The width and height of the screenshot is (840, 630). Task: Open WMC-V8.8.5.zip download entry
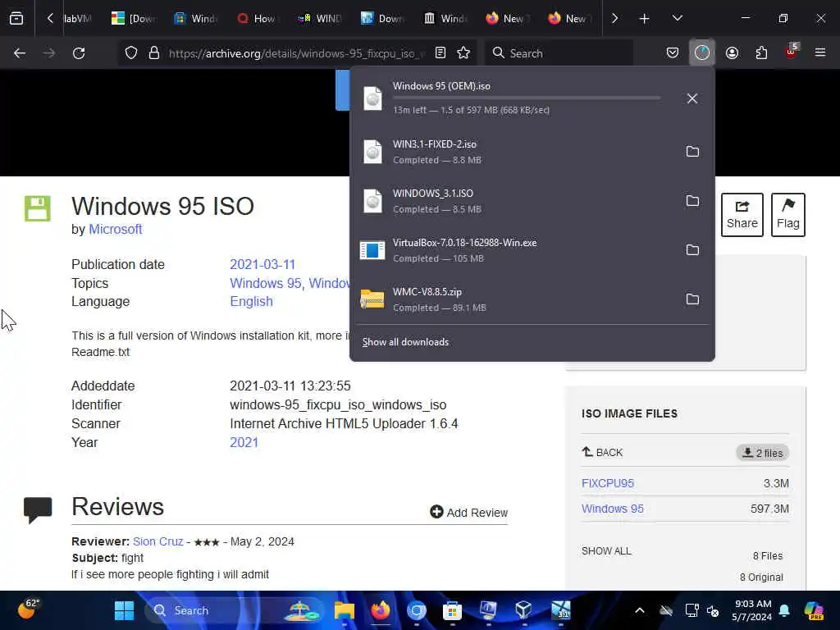pos(514,299)
